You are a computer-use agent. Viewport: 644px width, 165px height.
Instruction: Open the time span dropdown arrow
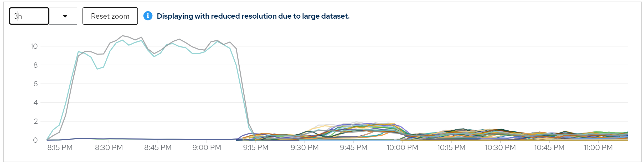65,16
